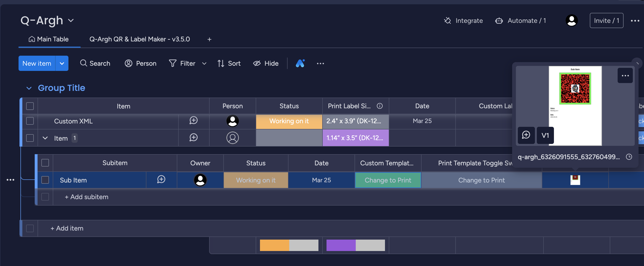Screen dimensions: 644x266
Task: Toggle checkbox for Sub Item row
Action: [45, 180]
